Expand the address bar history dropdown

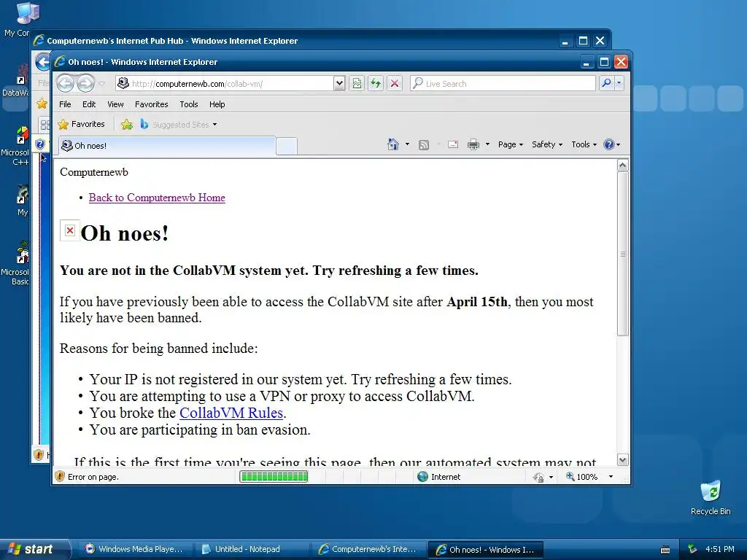(339, 84)
